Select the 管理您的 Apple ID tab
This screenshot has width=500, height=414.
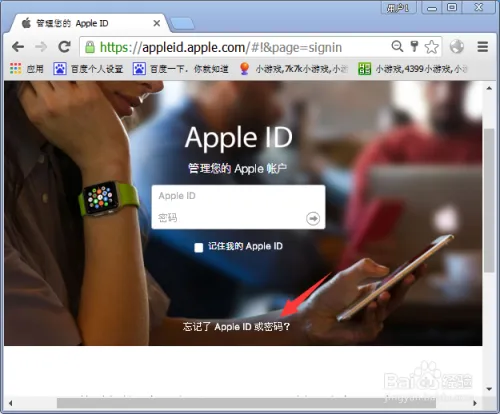tap(87, 23)
